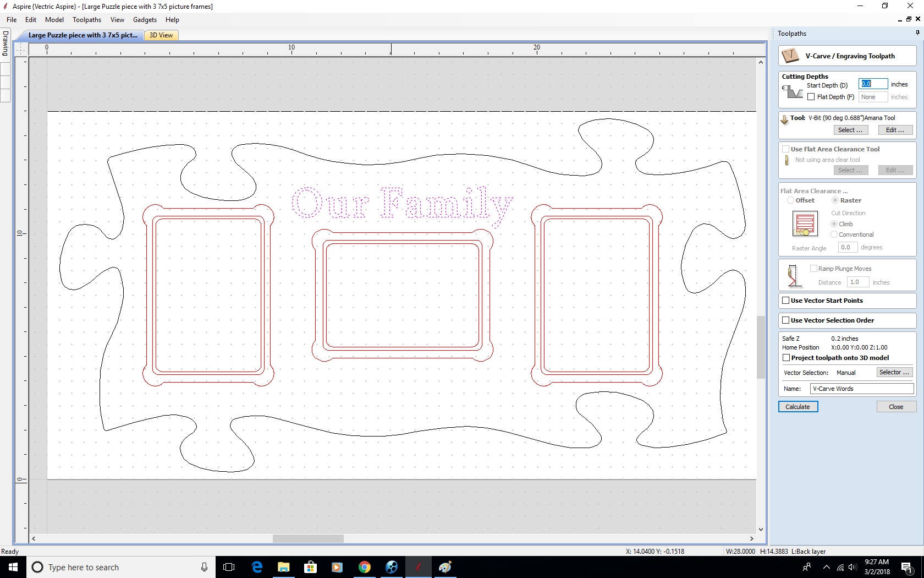Click Select button for the V-Bit tool

coord(850,130)
